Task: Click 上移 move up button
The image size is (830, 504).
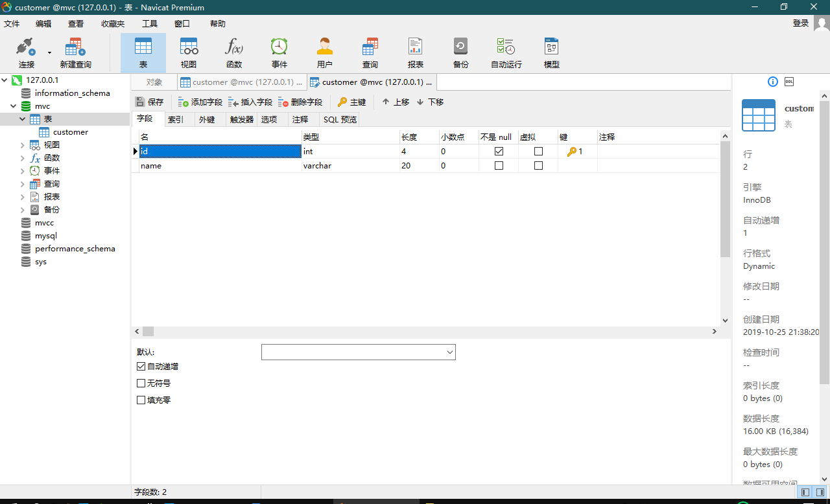Action: click(x=396, y=102)
